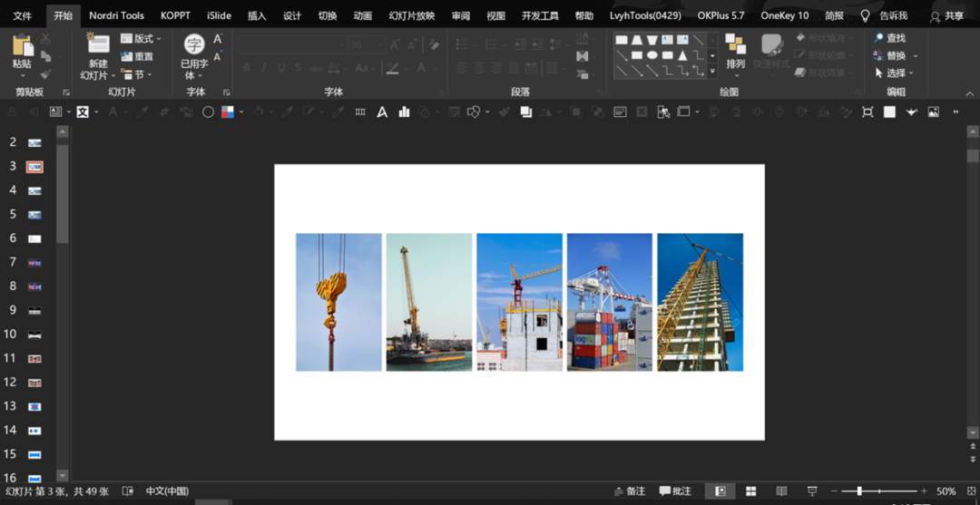Screen dimensions: 980x505
Task: Toggle the Comments pane button
Action: coord(675,491)
